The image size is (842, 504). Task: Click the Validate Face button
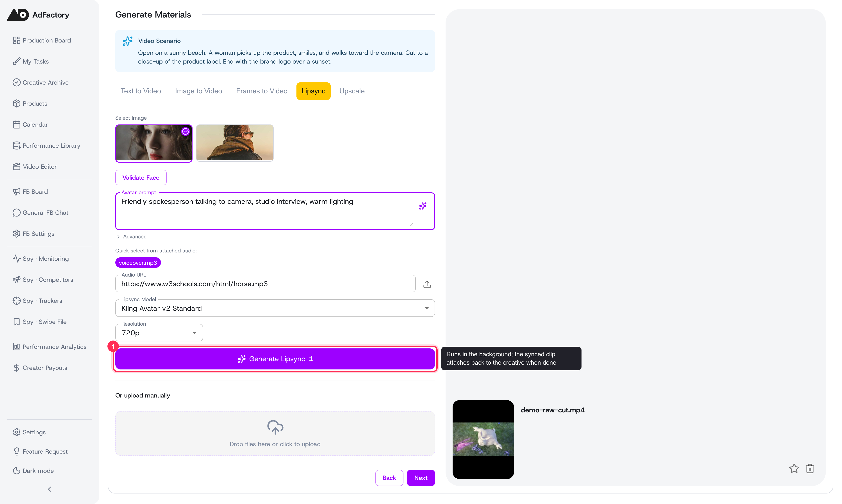point(141,178)
